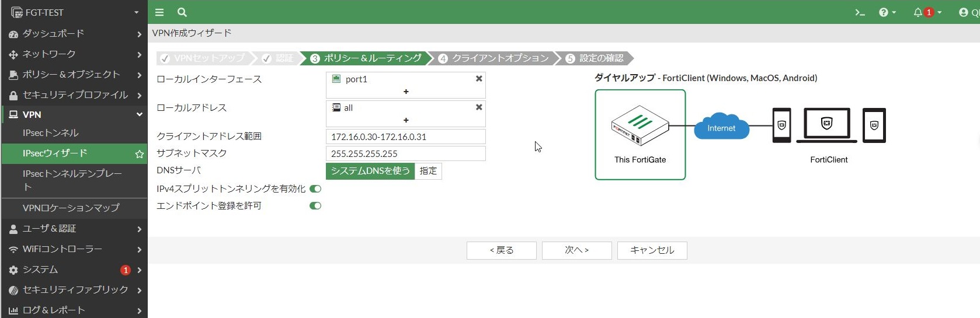Click the User & Authentication person icon
The height and width of the screenshot is (318, 980).
pyautogui.click(x=13, y=229)
